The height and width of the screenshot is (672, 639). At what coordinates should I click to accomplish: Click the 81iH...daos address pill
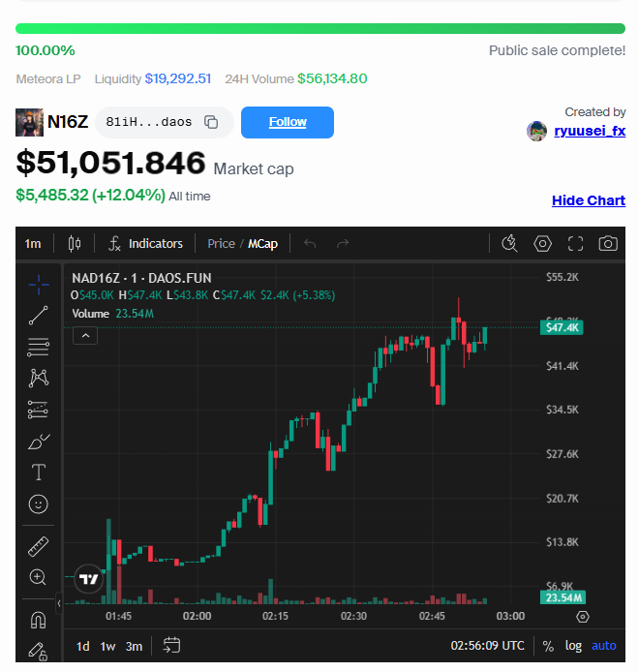coord(165,122)
